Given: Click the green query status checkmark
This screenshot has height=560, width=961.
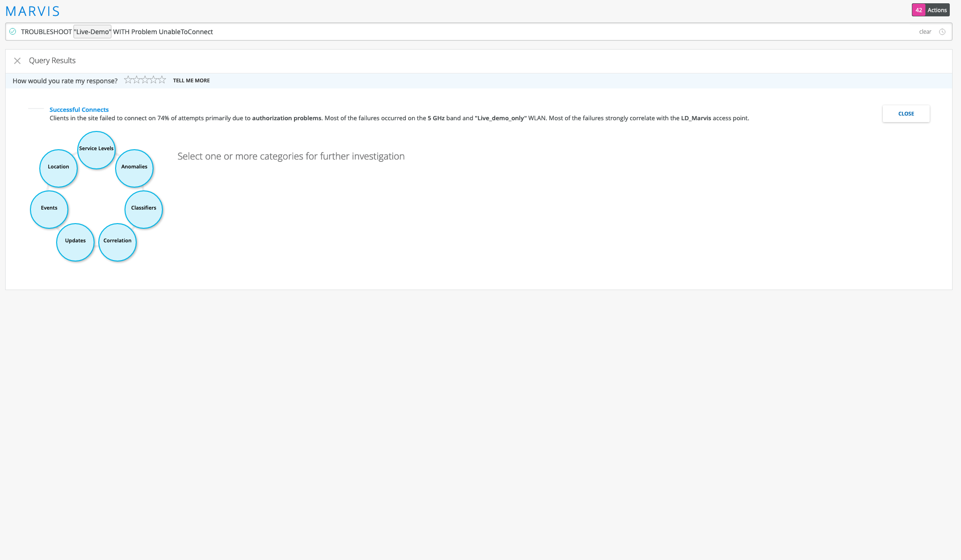Looking at the screenshot, I should tap(13, 32).
